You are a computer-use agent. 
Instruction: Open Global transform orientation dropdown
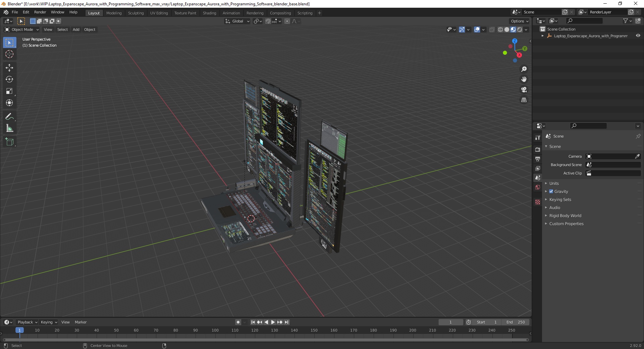(237, 21)
